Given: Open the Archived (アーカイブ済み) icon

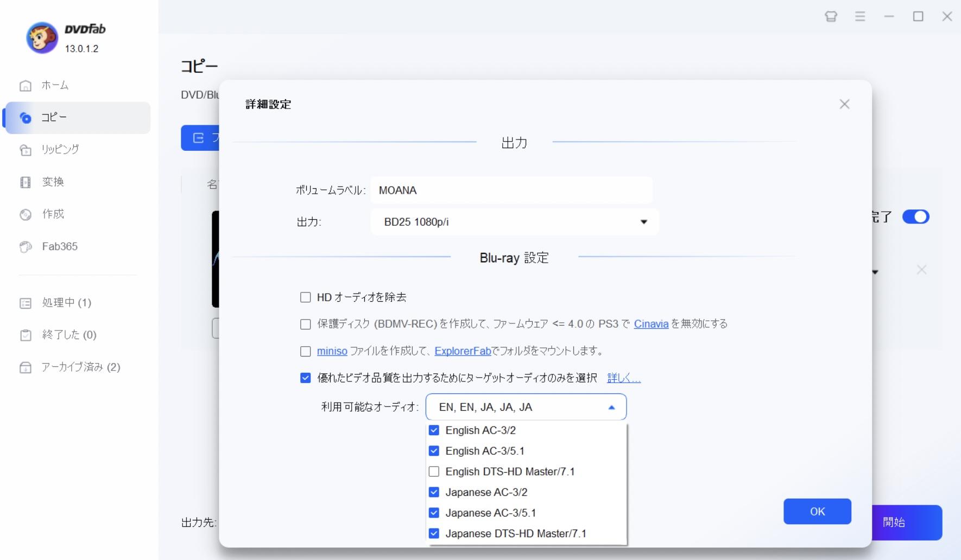Looking at the screenshot, I should click(x=26, y=367).
